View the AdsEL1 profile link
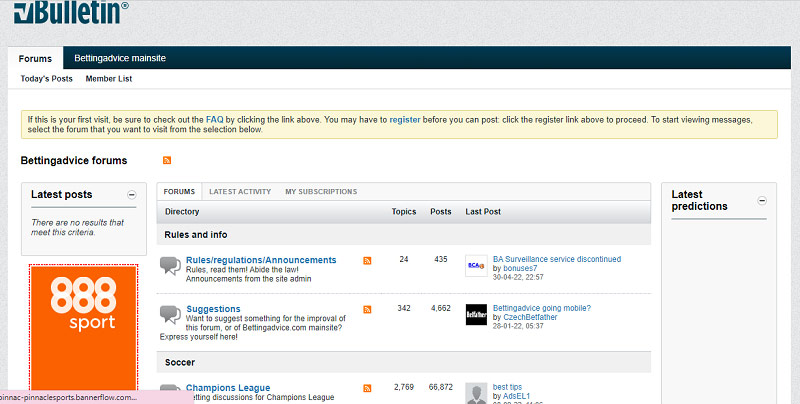The image size is (800, 404). [516, 396]
